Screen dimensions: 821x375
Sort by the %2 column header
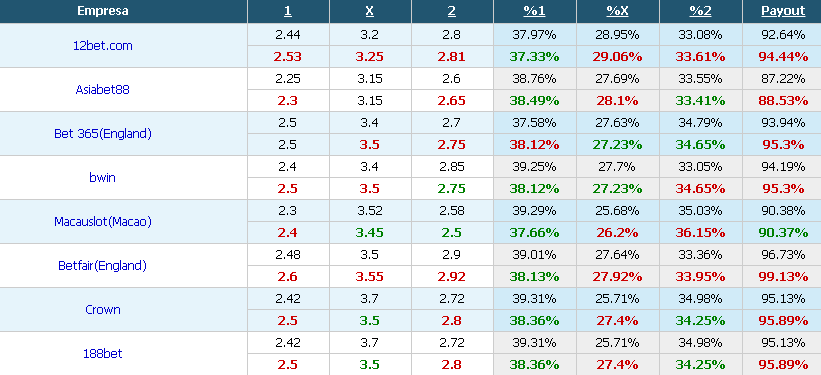[x=700, y=11]
